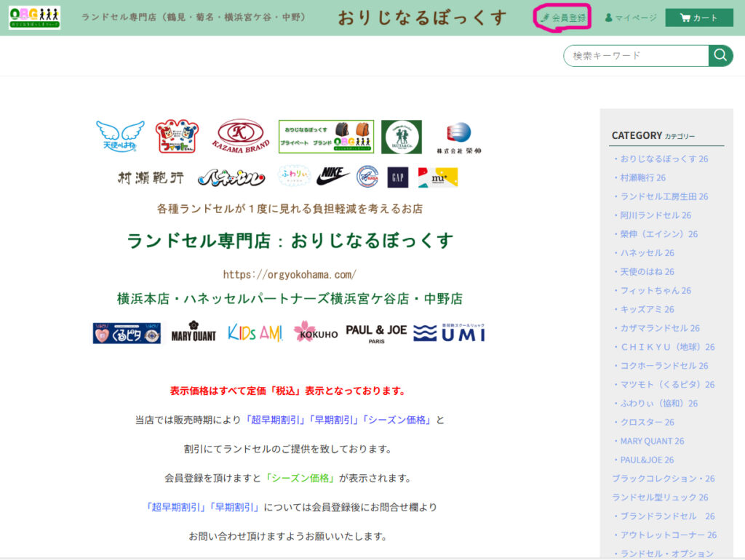Open the カート shopping cart
745x560 pixels.
pyautogui.click(x=699, y=17)
